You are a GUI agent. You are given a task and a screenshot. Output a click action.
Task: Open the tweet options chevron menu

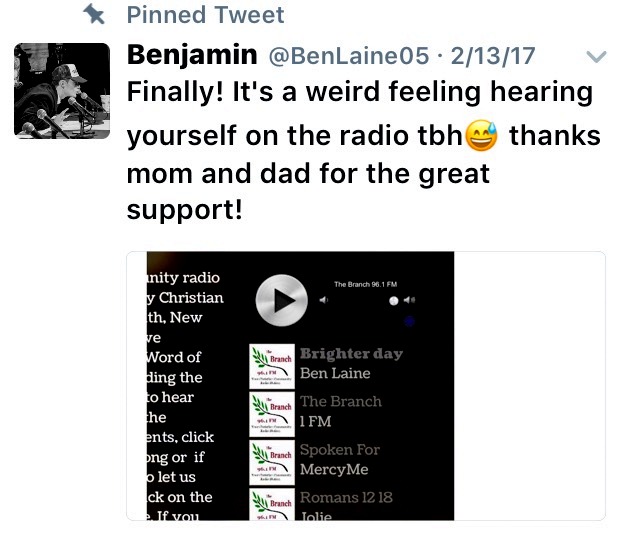pos(596,57)
